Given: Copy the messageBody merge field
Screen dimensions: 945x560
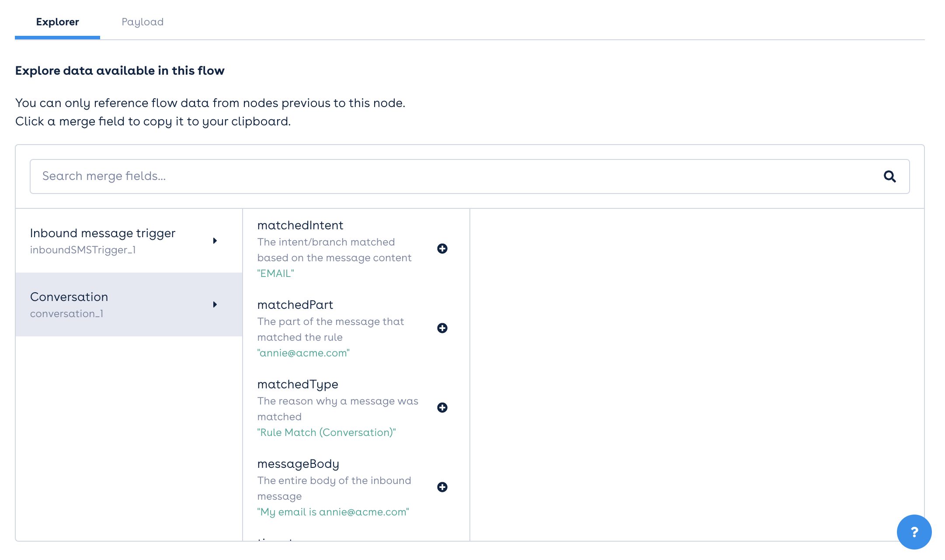Looking at the screenshot, I should click(298, 463).
